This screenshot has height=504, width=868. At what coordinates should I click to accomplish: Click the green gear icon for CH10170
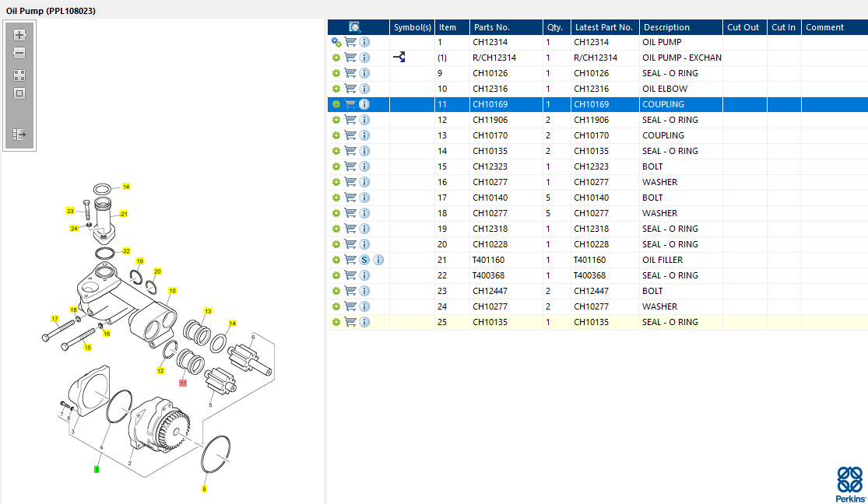(336, 135)
